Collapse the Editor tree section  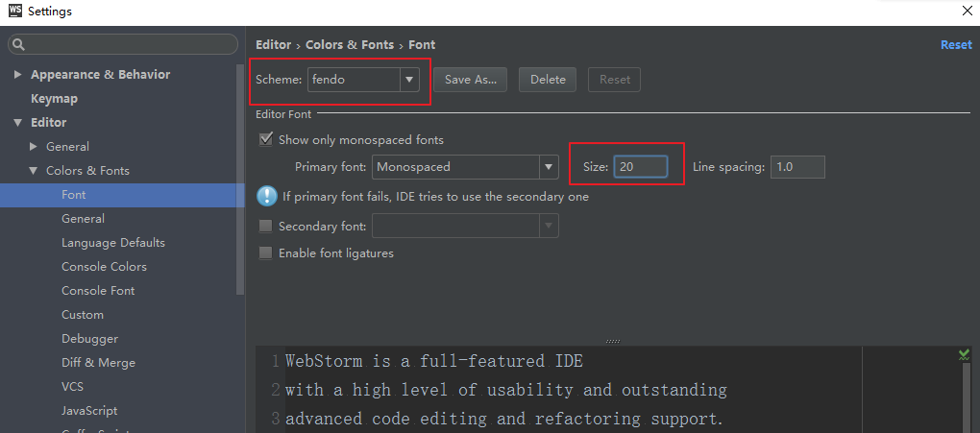tap(18, 123)
